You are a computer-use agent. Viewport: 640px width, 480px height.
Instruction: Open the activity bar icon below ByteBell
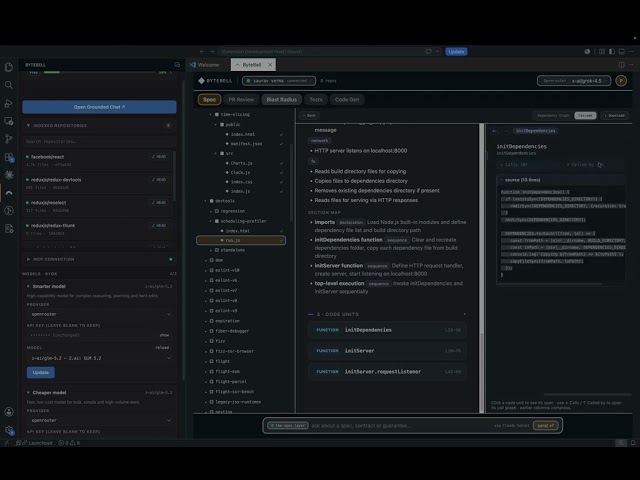pyautogui.click(x=9, y=211)
